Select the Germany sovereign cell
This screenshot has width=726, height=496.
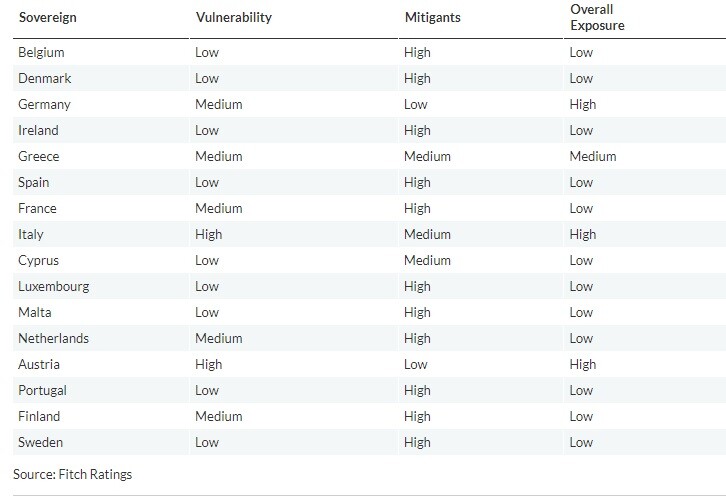pos(44,105)
